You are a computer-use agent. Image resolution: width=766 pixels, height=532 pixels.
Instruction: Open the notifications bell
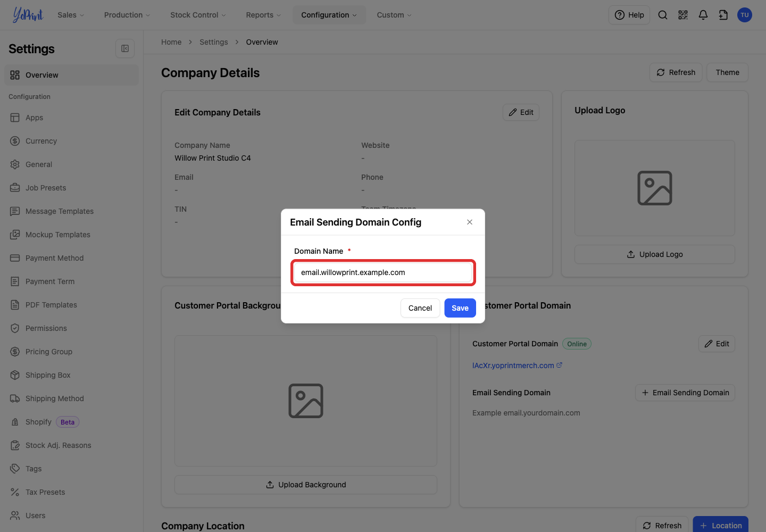703,15
